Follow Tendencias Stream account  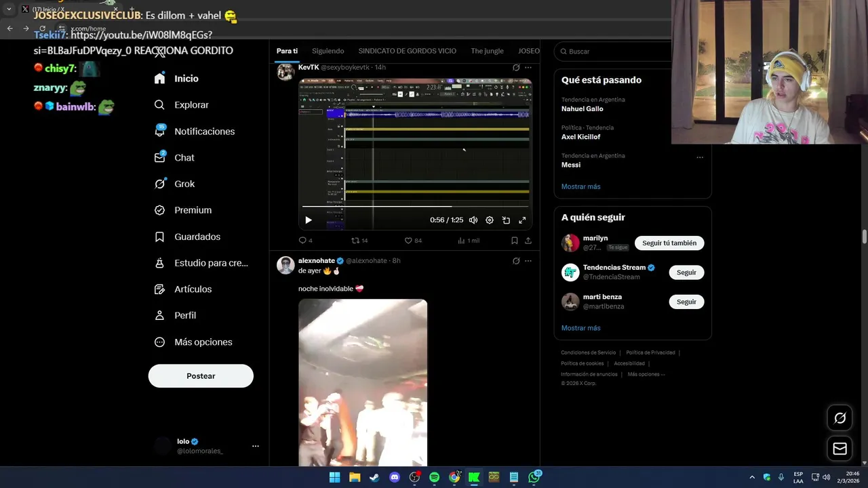pyautogui.click(x=686, y=272)
